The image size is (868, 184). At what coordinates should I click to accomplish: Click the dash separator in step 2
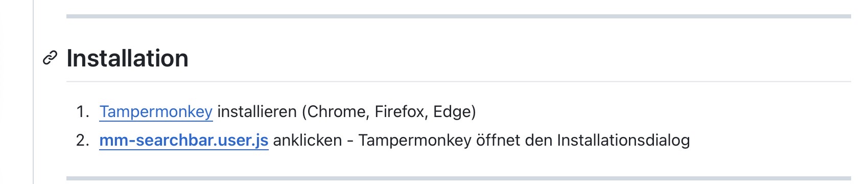(x=350, y=141)
